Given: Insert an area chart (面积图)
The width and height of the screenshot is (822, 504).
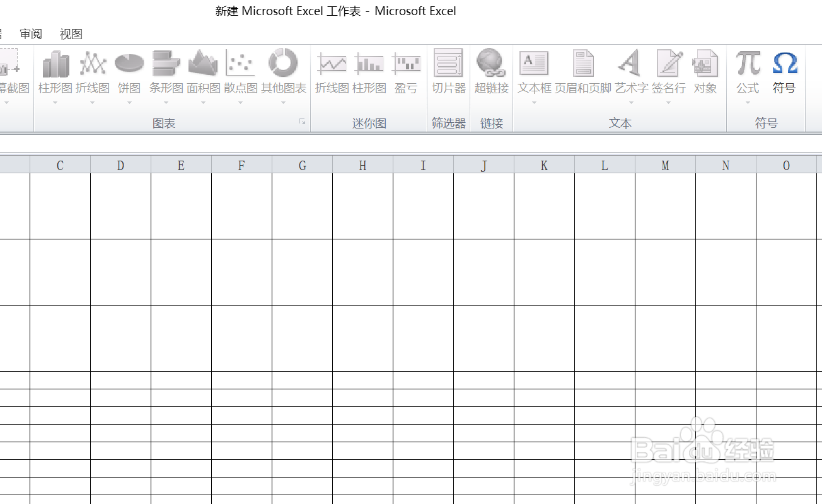Looking at the screenshot, I should coord(204,72).
